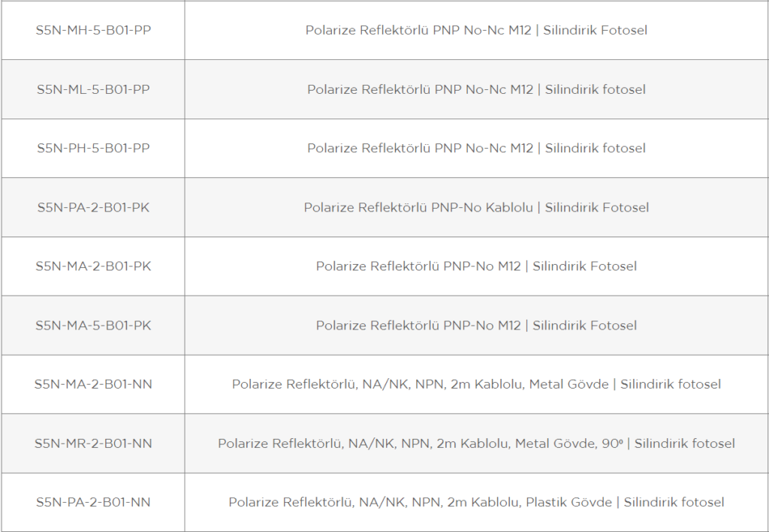This screenshot has height=532, width=769.
Task: Open description next to S5N-ML-5-B01-PP
Action: tap(476, 89)
